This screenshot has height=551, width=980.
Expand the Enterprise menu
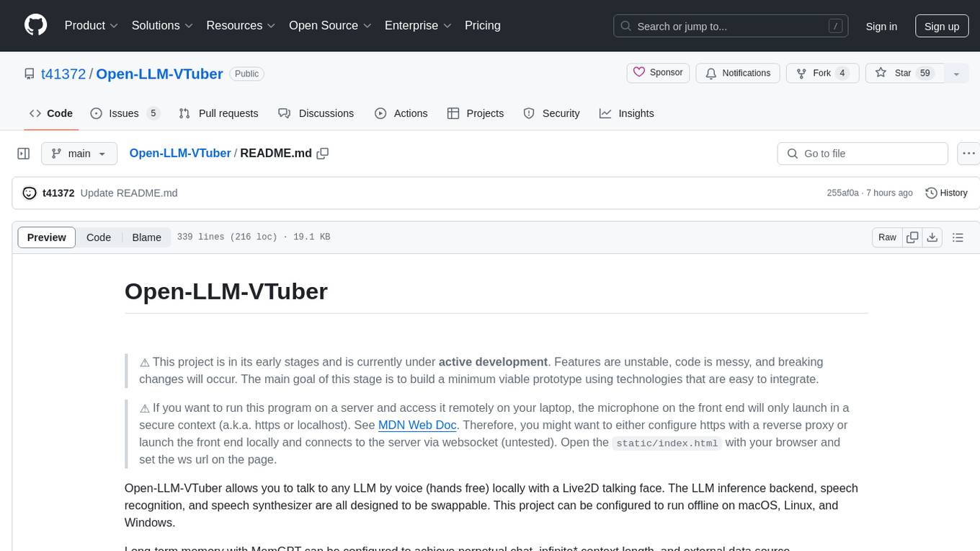[x=418, y=25]
